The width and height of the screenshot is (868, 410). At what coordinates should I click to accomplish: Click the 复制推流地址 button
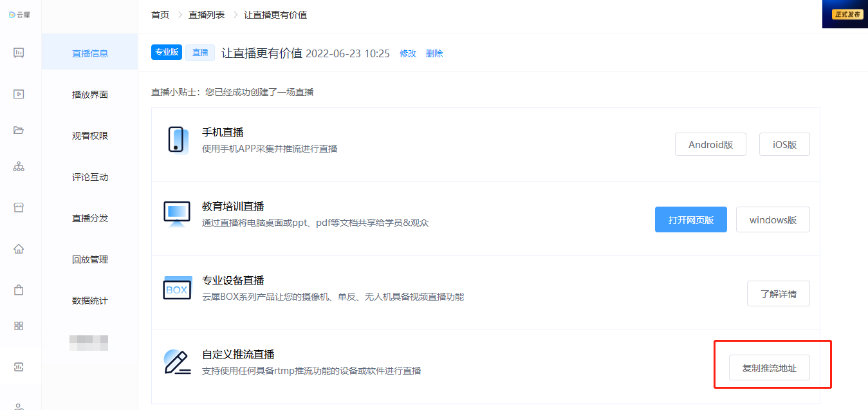coord(770,368)
